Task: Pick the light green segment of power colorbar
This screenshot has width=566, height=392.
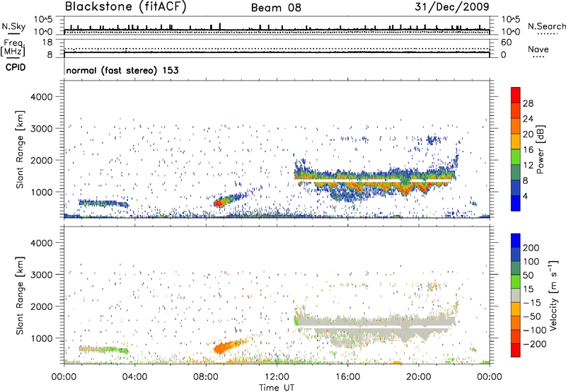Action: 516,156
